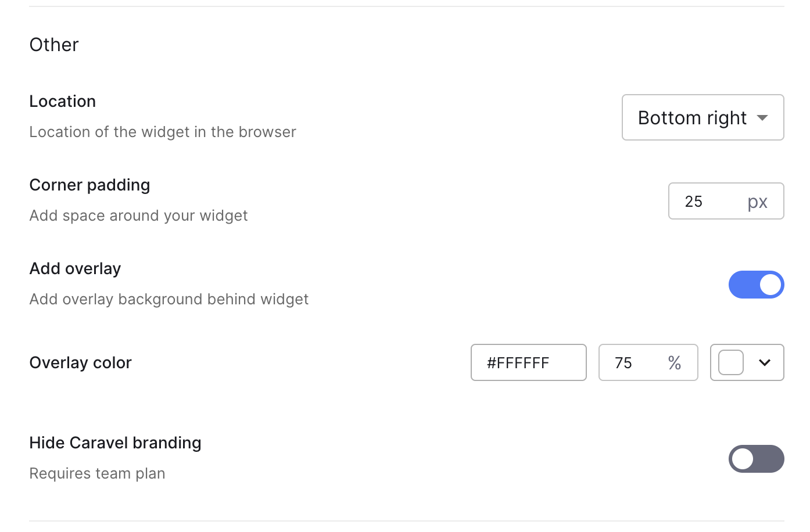Screen dimensions: 810x532
Task: Click Location of the widget description text
Action: (163, 132)
